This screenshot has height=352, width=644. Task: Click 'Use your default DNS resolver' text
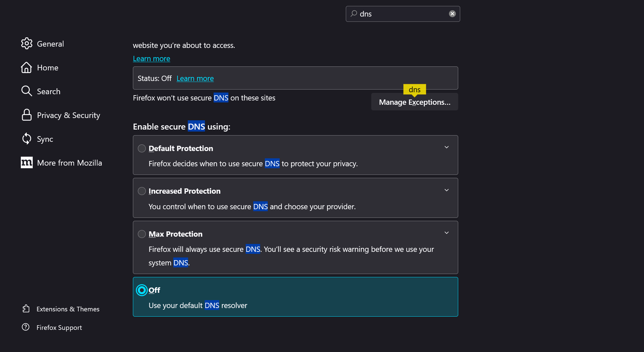pyautogui.click(x=198, y=305)
